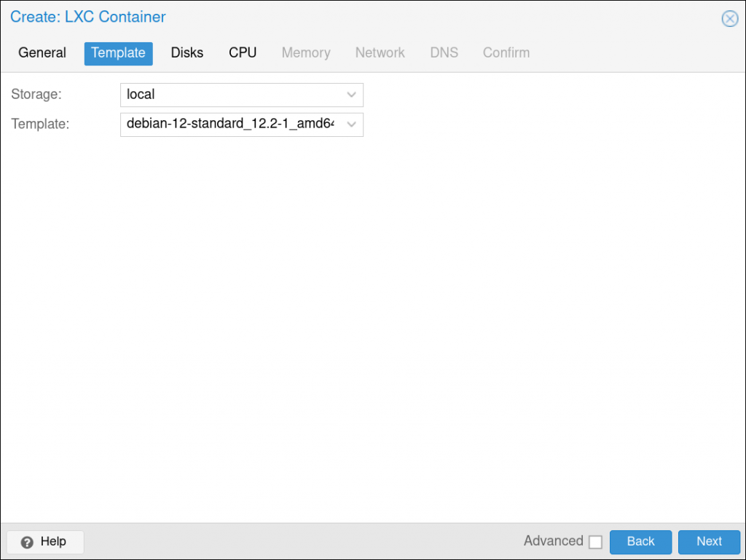Viewport: 746px width, 560px height.
Task: Click the Storage: field label
Action: pos(36,95)
